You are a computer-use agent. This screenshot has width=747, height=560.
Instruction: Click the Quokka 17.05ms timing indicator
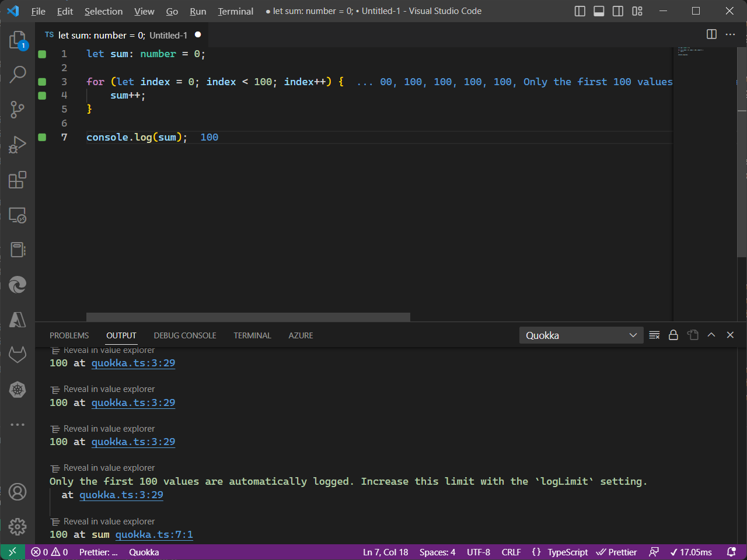point(691,552)
